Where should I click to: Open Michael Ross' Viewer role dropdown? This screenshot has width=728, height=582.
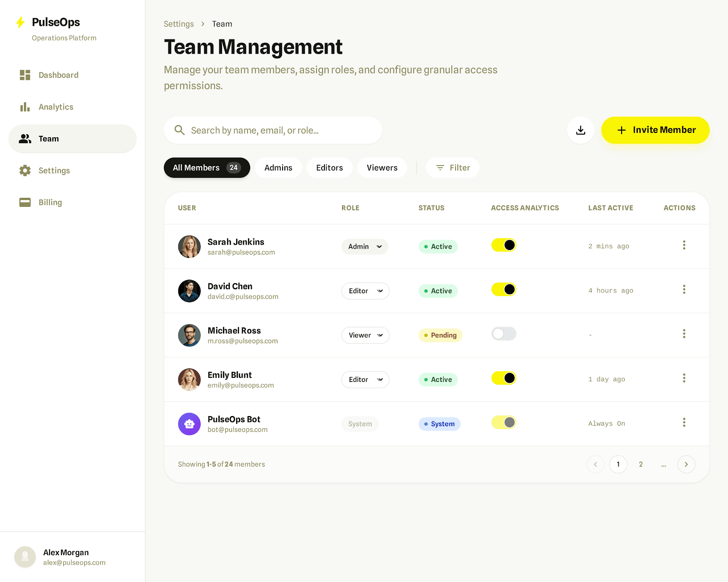click(365, 335)
